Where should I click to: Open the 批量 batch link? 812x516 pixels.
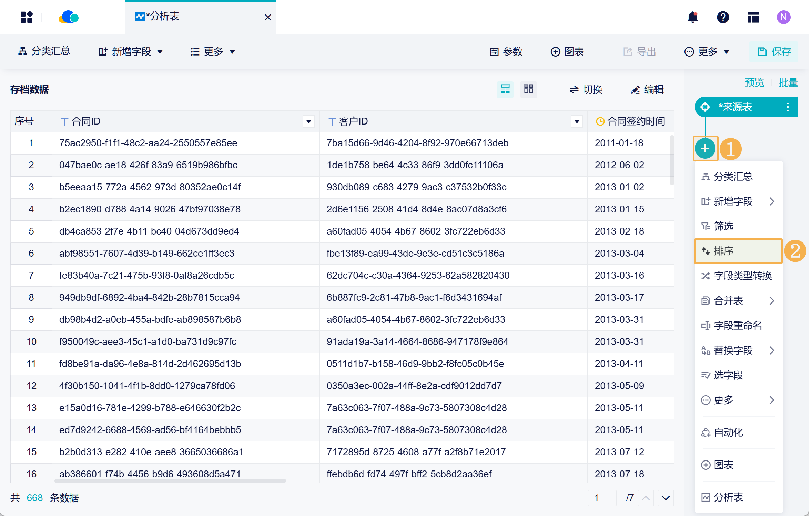(x=788, y=82)
